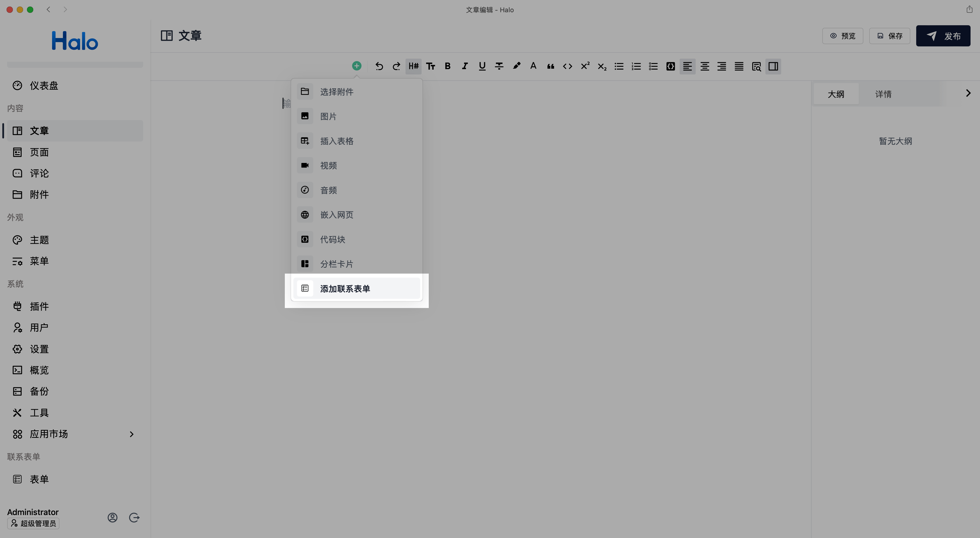Expand the 应用市场 submenu arrow
980x538 pixels.
[x=132, y=434]
